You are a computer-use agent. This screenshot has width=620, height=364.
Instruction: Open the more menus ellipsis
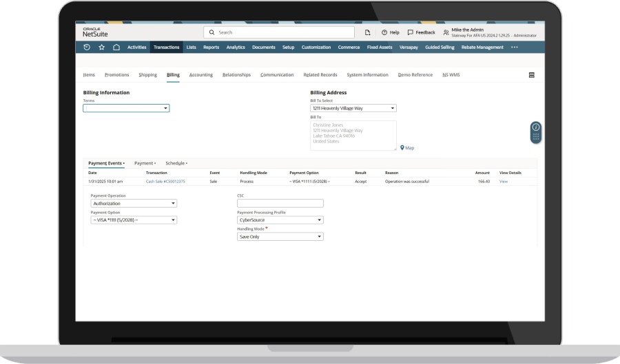coord(514,47)
